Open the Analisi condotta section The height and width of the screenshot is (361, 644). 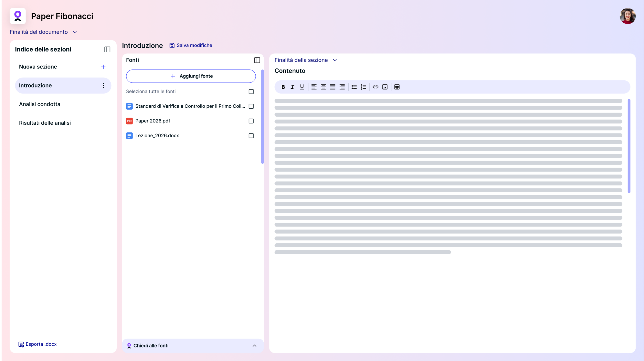pos(40,104)
